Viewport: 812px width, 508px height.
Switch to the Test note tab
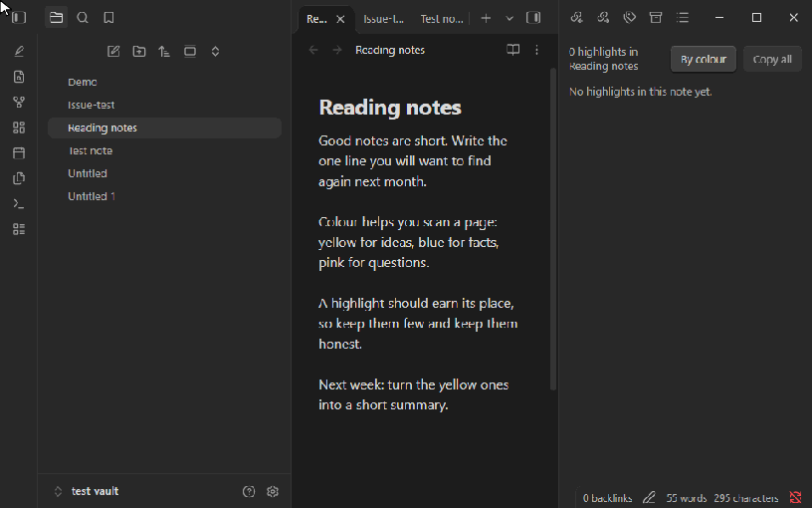click(x=442, y=19)
